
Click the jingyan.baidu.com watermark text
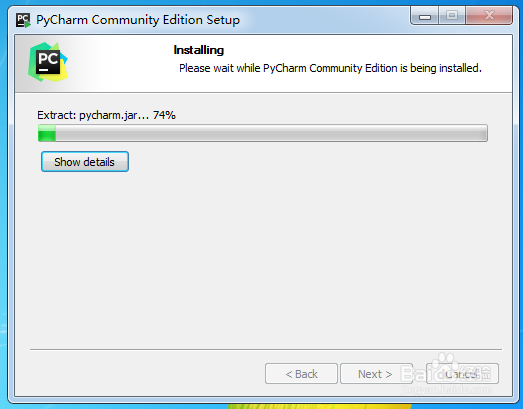tap(446, 389)
